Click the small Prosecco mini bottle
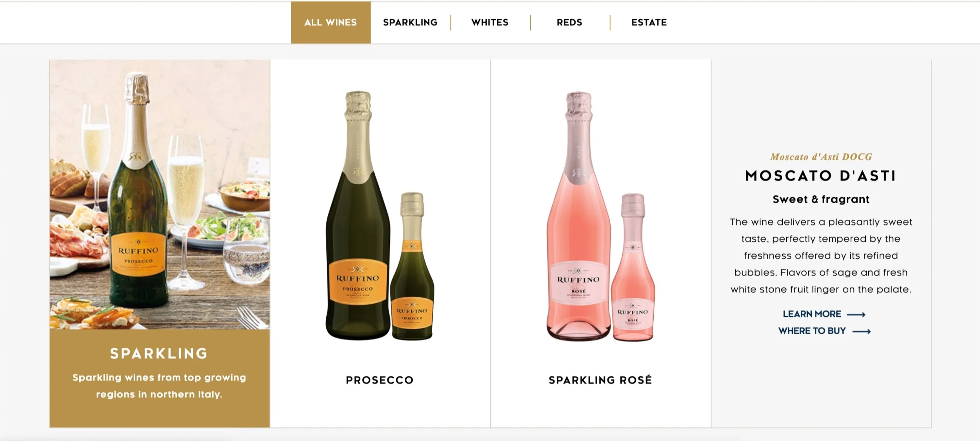The width and height of the screenshot is (980, 441). click(412, 266)
